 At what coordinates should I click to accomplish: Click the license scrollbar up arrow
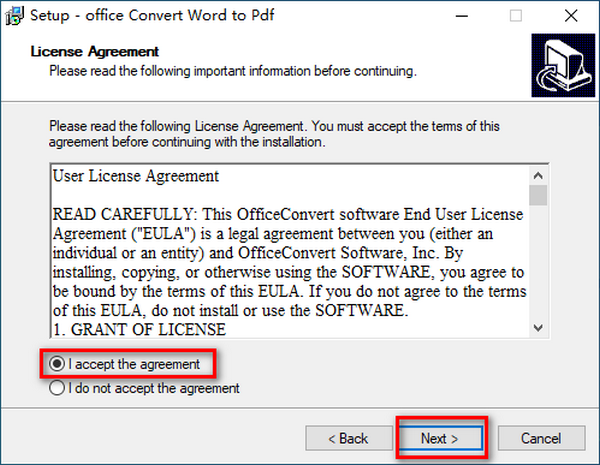(538, 176)
